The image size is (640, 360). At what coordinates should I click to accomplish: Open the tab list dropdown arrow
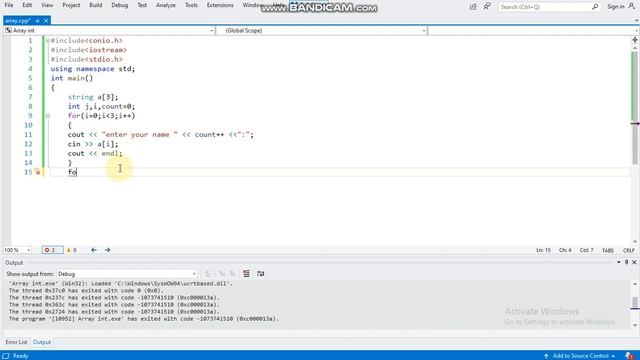pos(636,20)
